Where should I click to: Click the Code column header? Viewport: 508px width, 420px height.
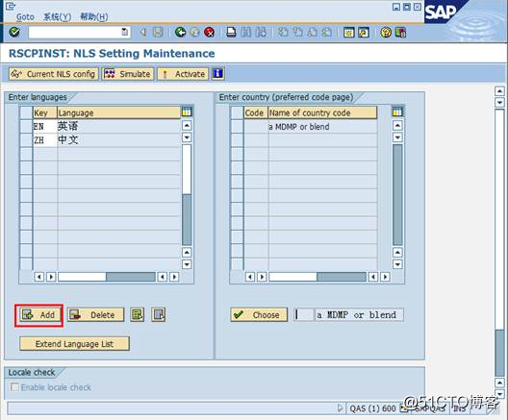[256, 112]
